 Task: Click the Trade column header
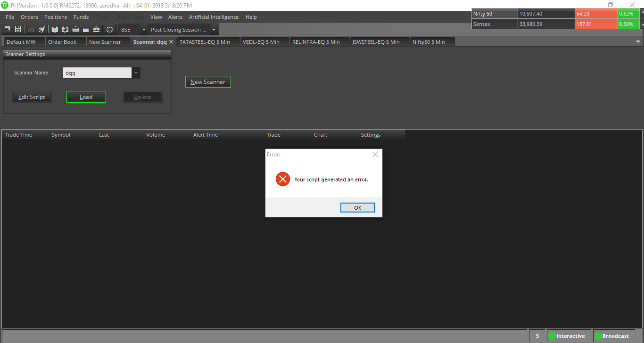[x=288, y=135]
